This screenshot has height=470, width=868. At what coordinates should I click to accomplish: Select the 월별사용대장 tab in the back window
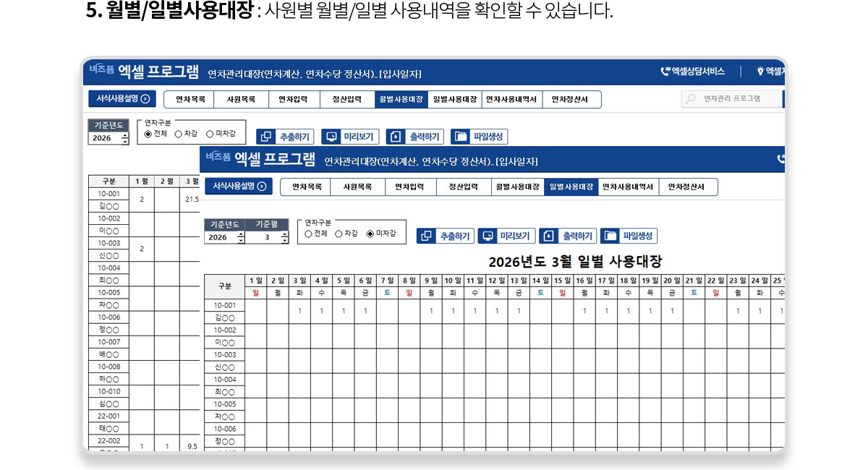tap(401, 99)
